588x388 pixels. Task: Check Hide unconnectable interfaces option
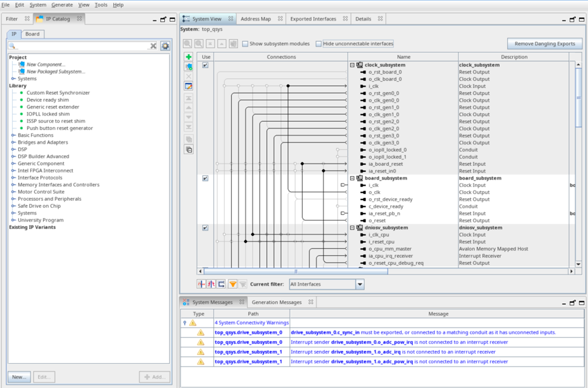coord(318,44)
